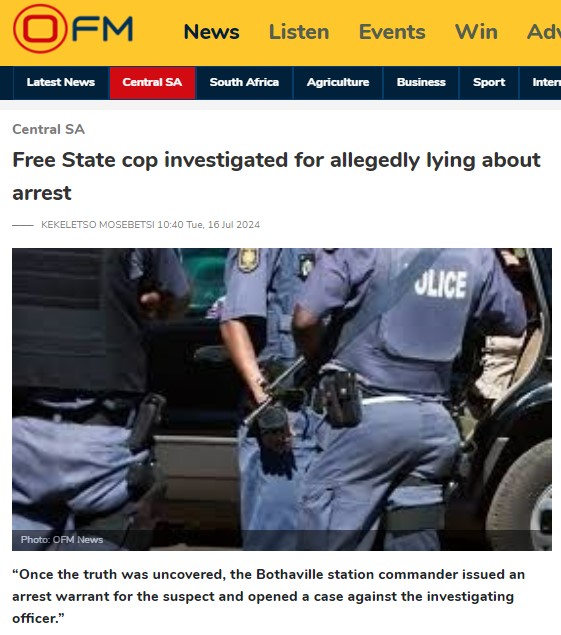561x635 pixels.
Task: Open the News menu
Action: [x=211, y=32]
